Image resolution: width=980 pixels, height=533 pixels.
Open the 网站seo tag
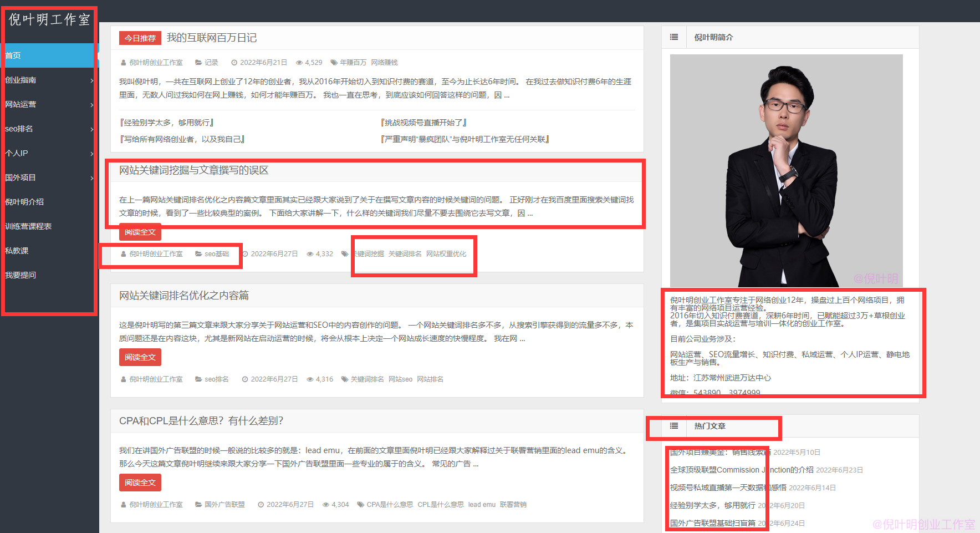pos(400,379)
